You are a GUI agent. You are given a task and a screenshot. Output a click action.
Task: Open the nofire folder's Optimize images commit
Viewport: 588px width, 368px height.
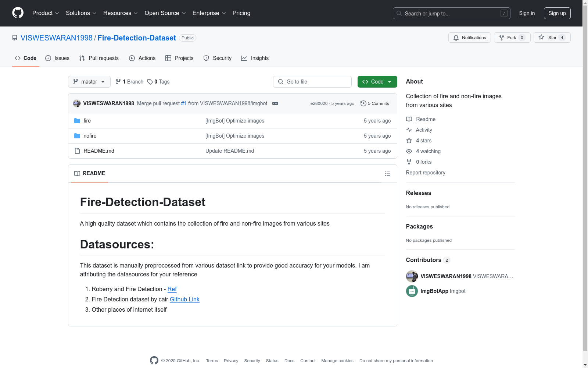click(x=235, y=136)
